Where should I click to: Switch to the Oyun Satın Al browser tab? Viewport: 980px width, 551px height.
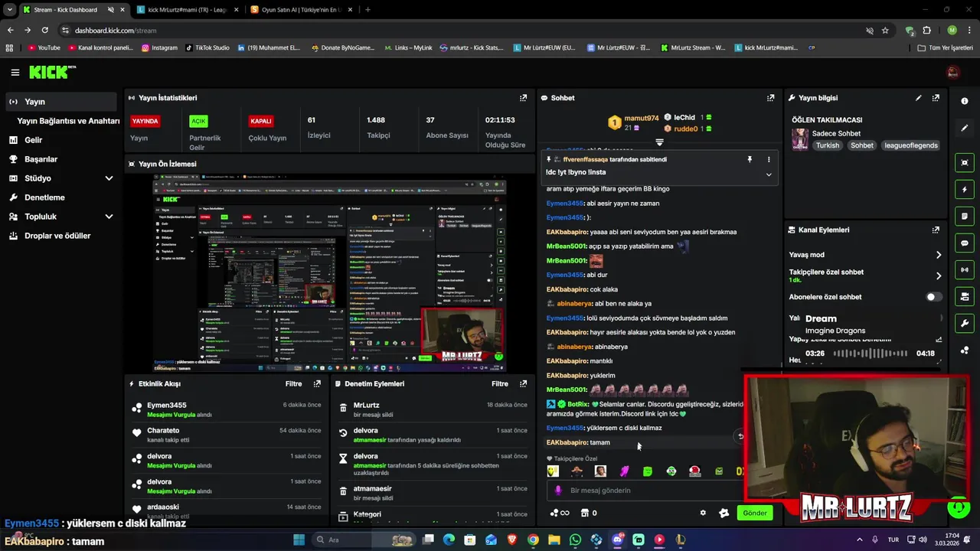[x=301, y=10]
